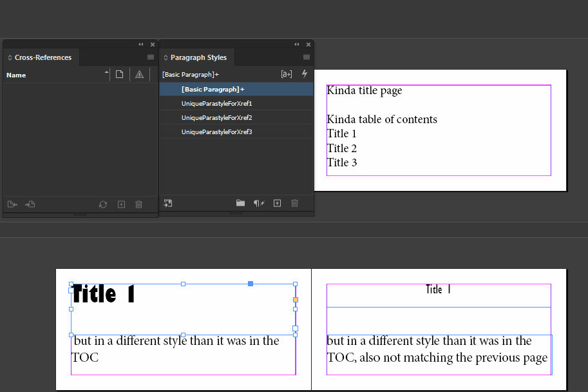
Task: Click small centered 'Title 1' on right page
Action: [439, 289]
